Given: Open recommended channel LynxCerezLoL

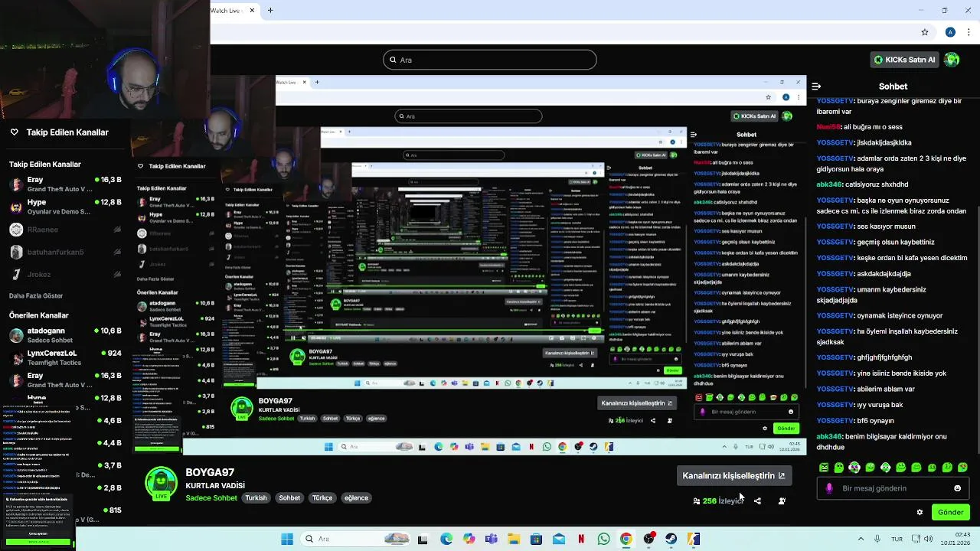Looking at the screenshot, I should pos(65,357).
